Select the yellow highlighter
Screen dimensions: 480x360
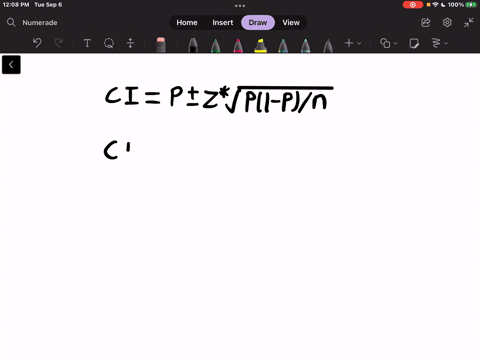click(x=260, y=45)
